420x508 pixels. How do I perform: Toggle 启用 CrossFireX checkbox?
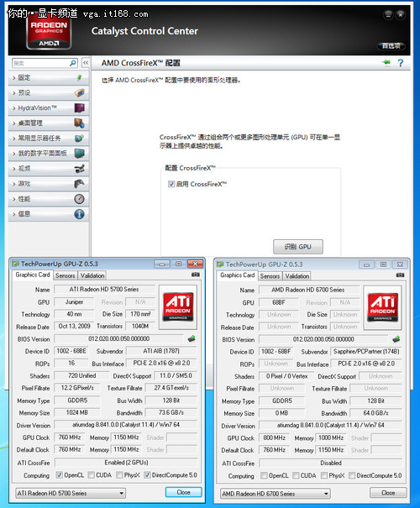tap(171, 184)
